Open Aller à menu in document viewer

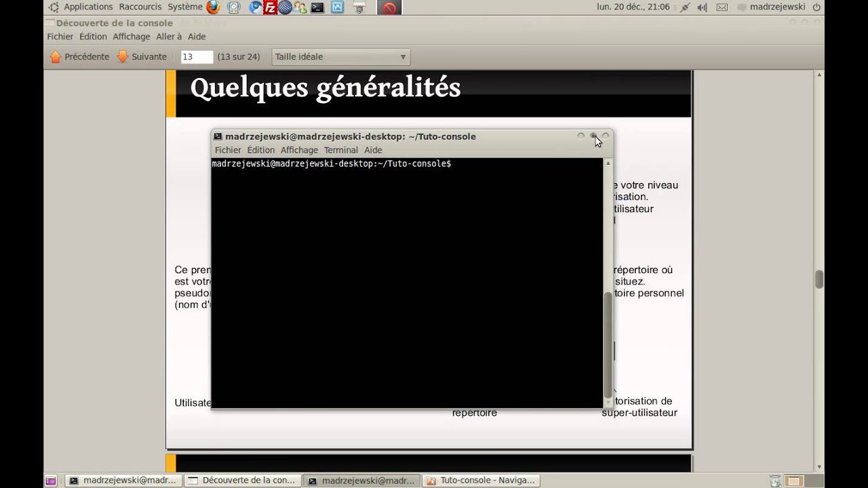pos(169,37)
